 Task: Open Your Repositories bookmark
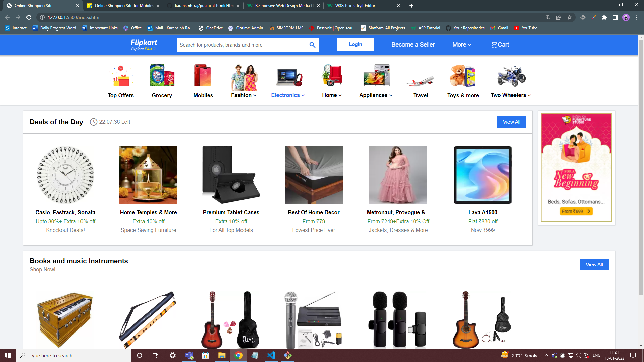465,28
